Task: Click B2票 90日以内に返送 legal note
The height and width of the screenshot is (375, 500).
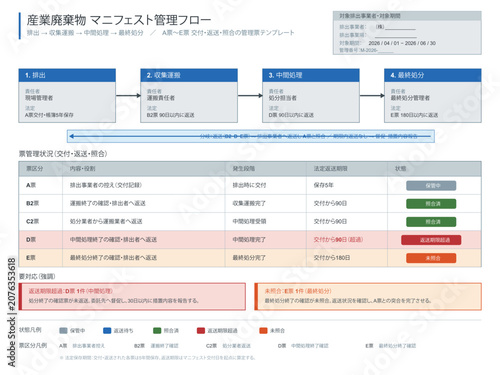Action: tap(171, 115)
